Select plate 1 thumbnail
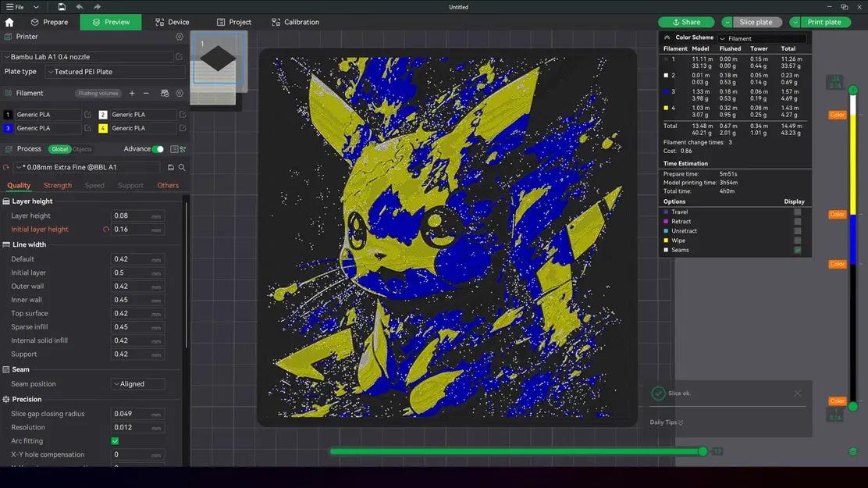Viewport: 868px width, 488px height. pos(217,62)
